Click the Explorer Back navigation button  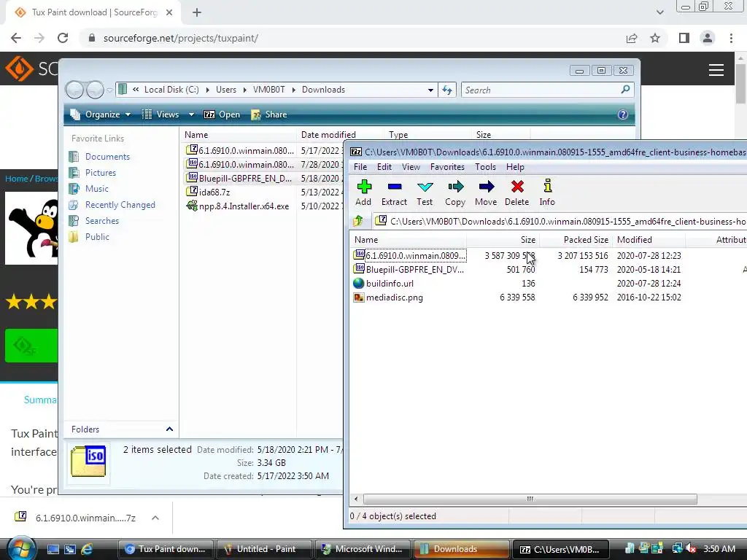pyautogui.click(x=75, y=90)
